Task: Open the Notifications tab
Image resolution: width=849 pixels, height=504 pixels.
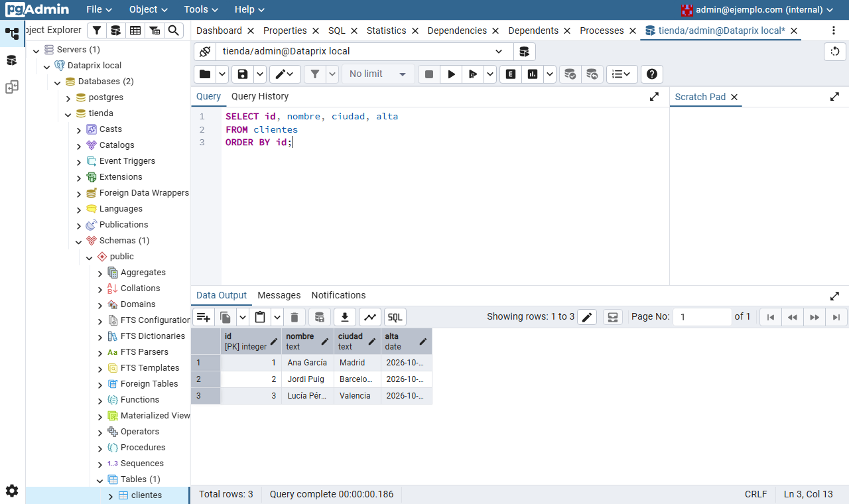Action: [x=338, y=295]
